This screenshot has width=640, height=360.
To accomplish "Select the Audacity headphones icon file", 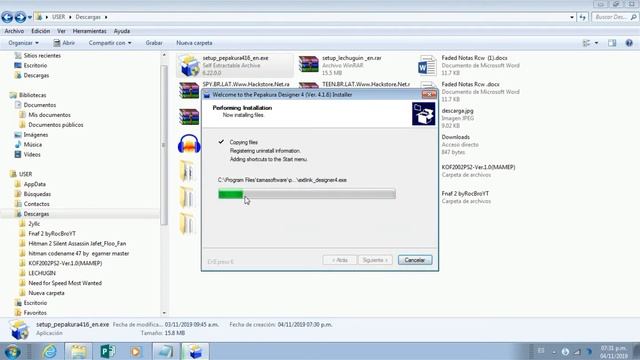I will tap(189, 144).
